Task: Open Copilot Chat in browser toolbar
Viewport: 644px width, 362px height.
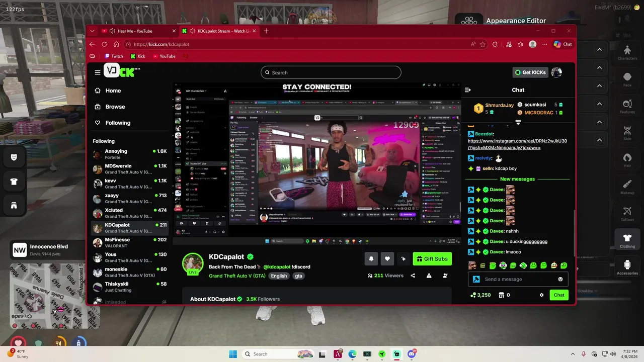Action: (x=562, y=44)
